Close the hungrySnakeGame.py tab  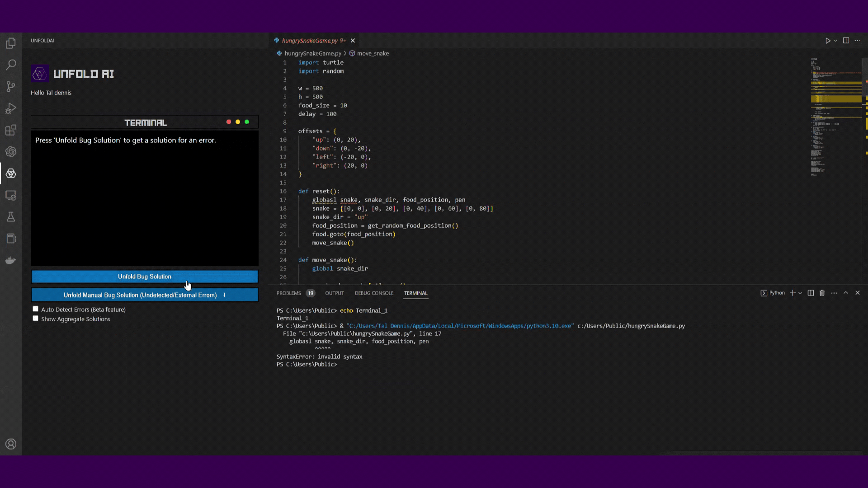353,41
